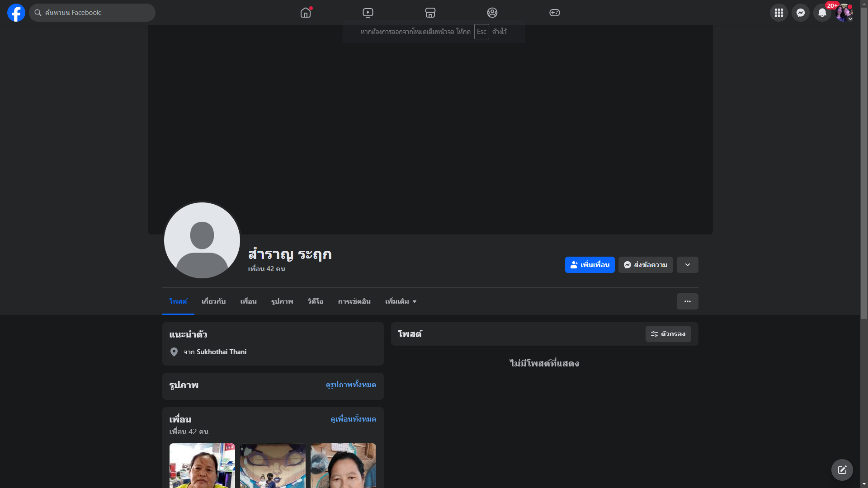Open the account profile picture menu
The image size is (868, 488).
pyautogui.click(x=844, y=13)
